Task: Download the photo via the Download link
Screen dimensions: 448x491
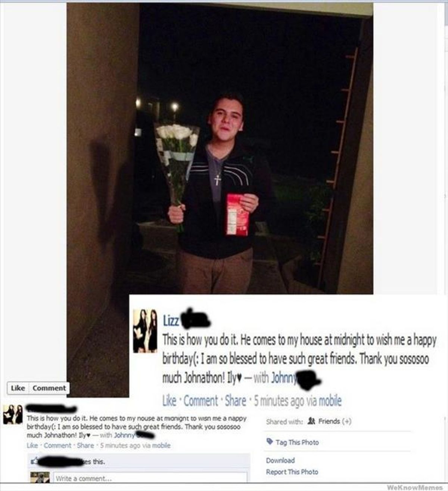Action: [280, 460]
